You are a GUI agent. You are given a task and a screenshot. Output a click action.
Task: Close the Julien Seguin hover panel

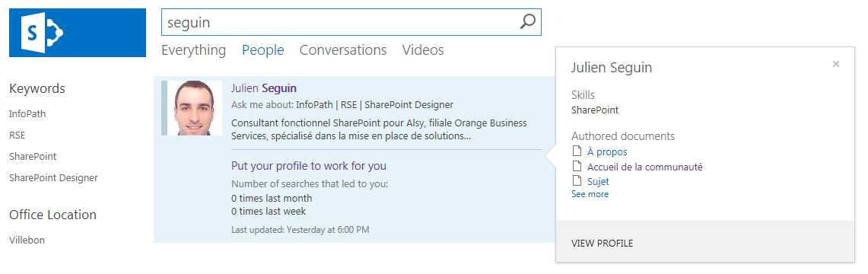click(836, 64)
